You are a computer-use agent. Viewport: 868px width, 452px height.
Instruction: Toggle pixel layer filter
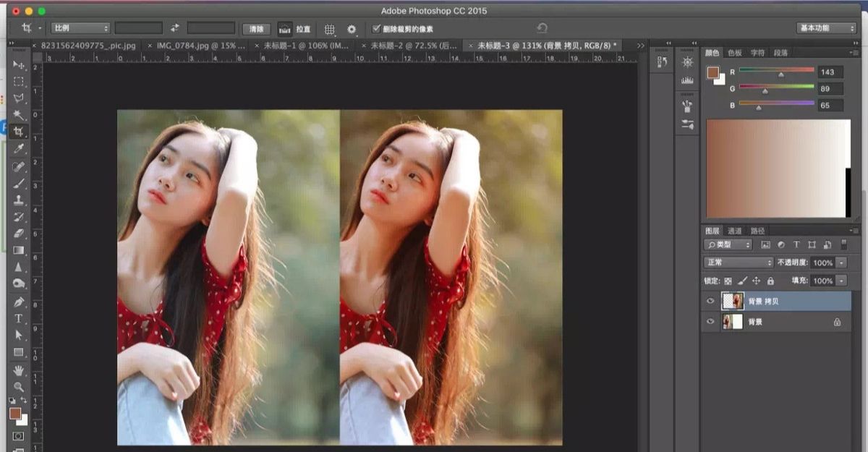766,245
